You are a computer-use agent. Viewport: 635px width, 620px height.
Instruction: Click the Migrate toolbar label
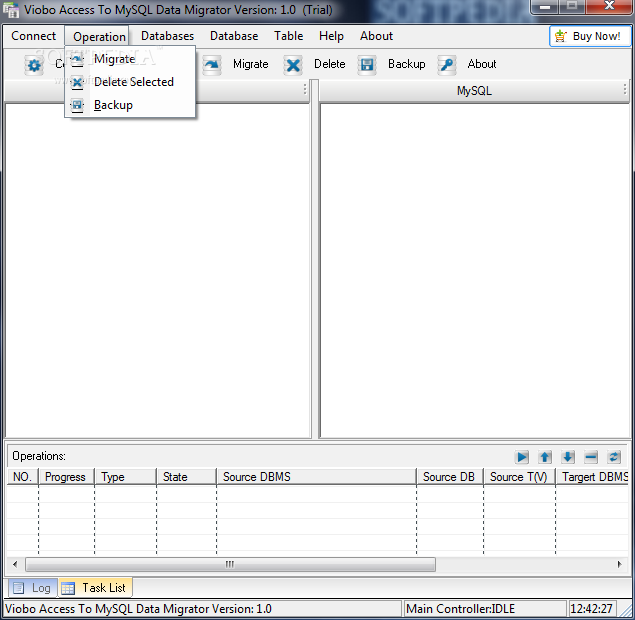point(251,64)
